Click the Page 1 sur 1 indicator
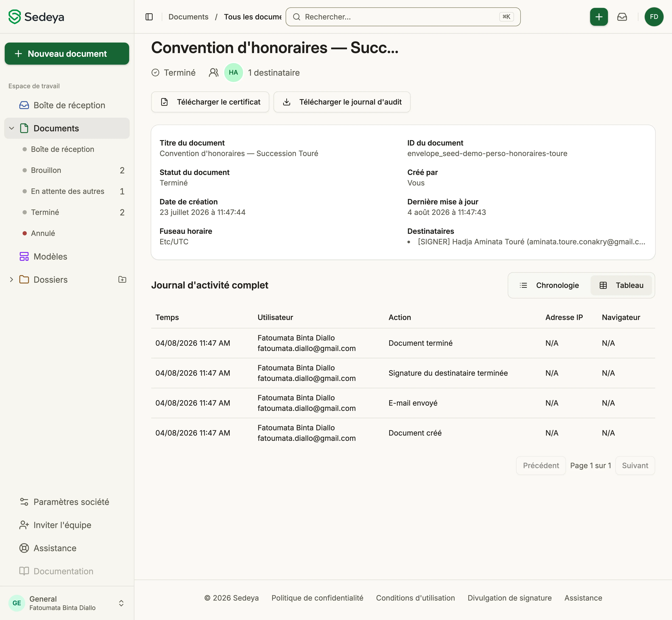Image resolution: width=672 pixels, height=620 pixels. [x=591, y=466]
